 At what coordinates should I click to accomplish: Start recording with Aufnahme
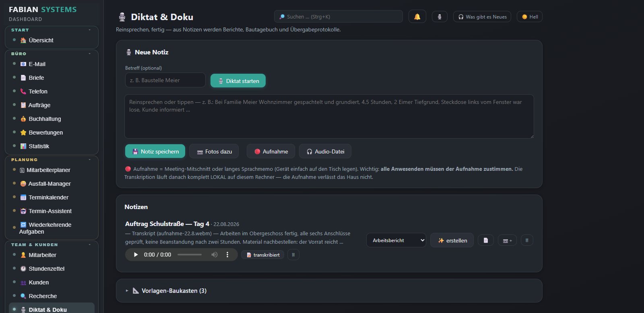(x=271, y=151)
